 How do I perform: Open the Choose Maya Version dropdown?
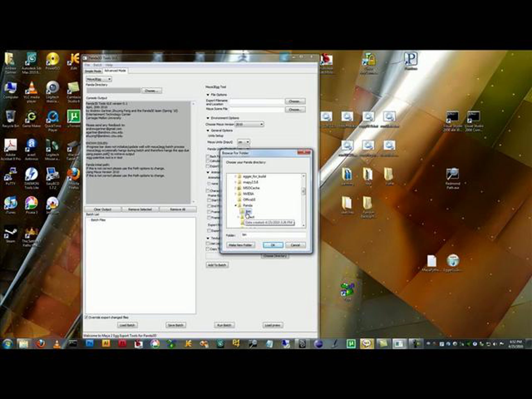coord(249,124)
